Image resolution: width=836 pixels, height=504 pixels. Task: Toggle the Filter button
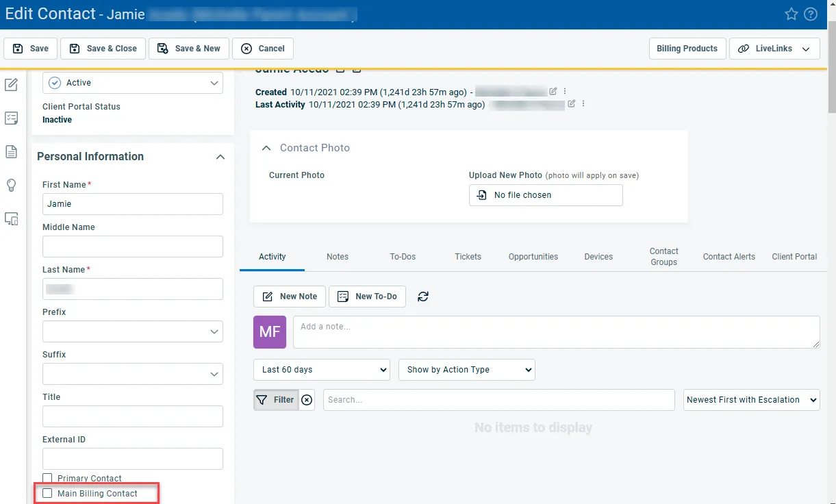point(275,400)
